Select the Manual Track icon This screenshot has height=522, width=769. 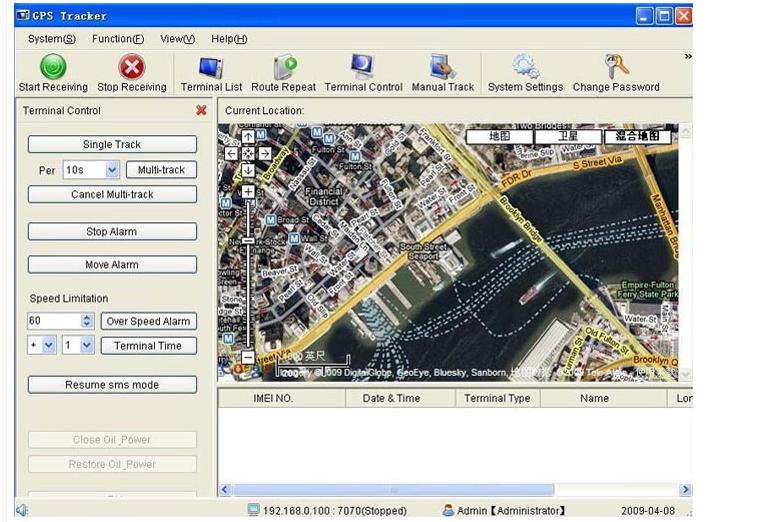click(x=443, y=67)
